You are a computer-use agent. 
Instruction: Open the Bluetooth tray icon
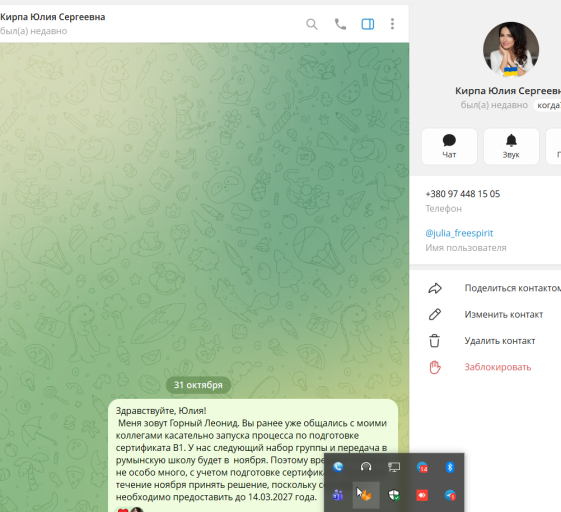pyautogui.click(x=450, y=467)
